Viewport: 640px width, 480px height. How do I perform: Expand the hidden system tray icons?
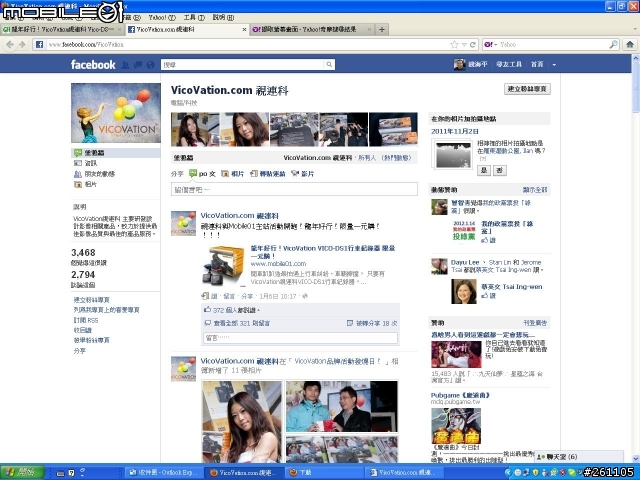[x=507, y=473]
